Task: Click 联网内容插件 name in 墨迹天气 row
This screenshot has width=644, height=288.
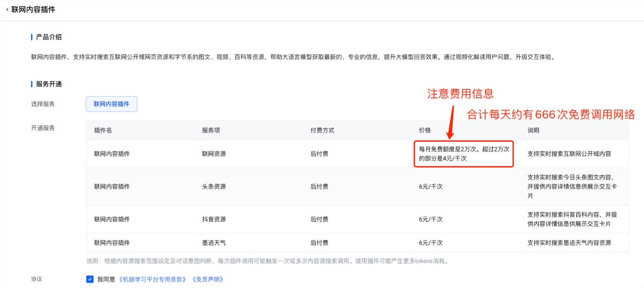Action: 112,243
